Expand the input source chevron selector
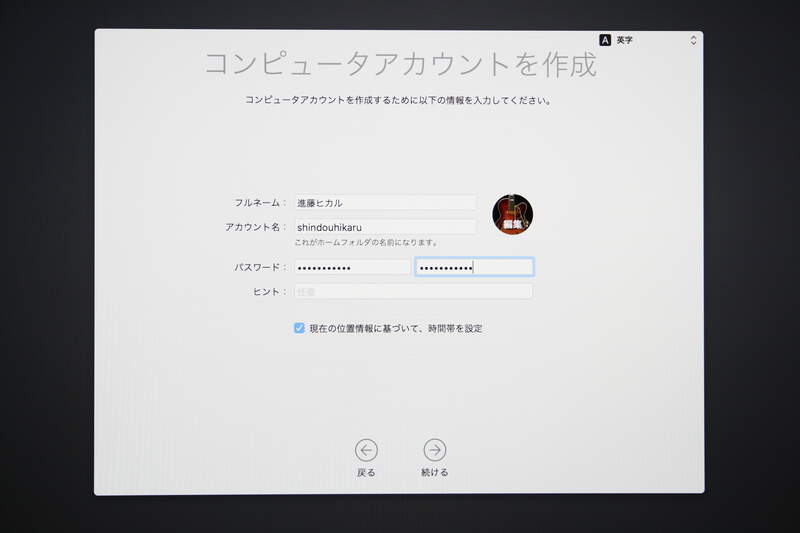The width and height of the screenshot is (800, 533). pos(693,40)
